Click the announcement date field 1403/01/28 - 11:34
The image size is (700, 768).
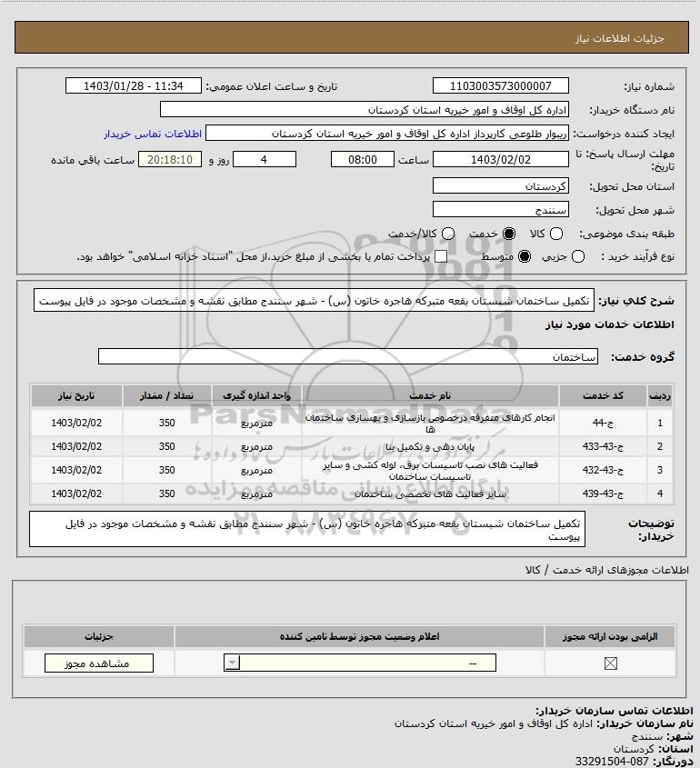point(134,85)
